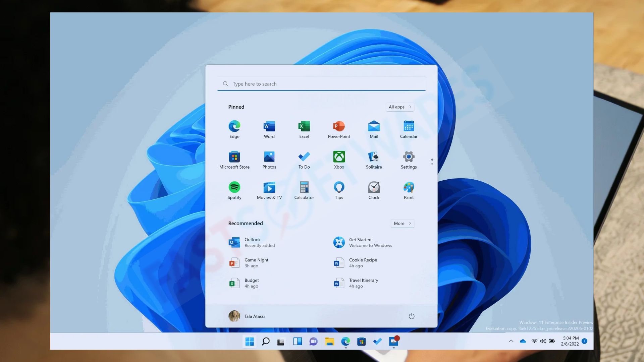Open the Calendar app
Screen dimensions: 644x362
point(409,129)
